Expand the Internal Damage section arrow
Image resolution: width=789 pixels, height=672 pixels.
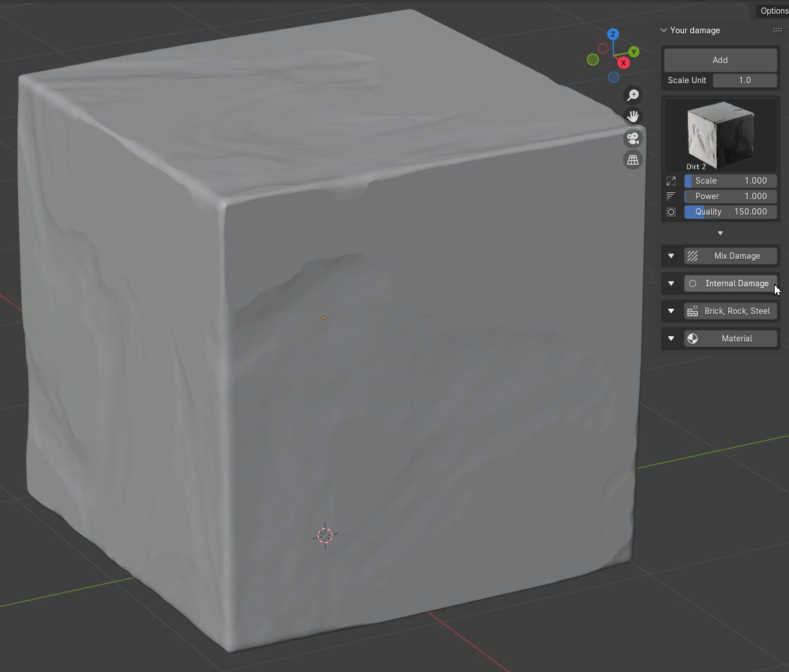(x=671, y=283)
